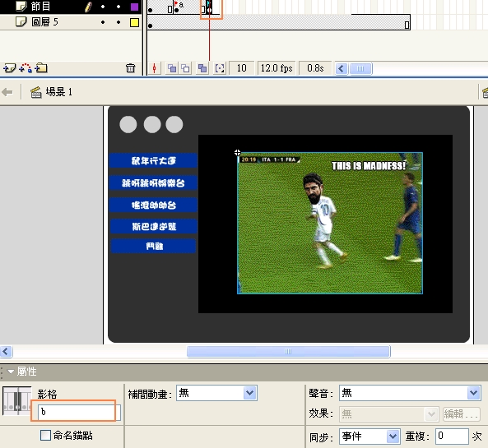Click the 鼠年行大運 button on stage

[x=153, y=160]
